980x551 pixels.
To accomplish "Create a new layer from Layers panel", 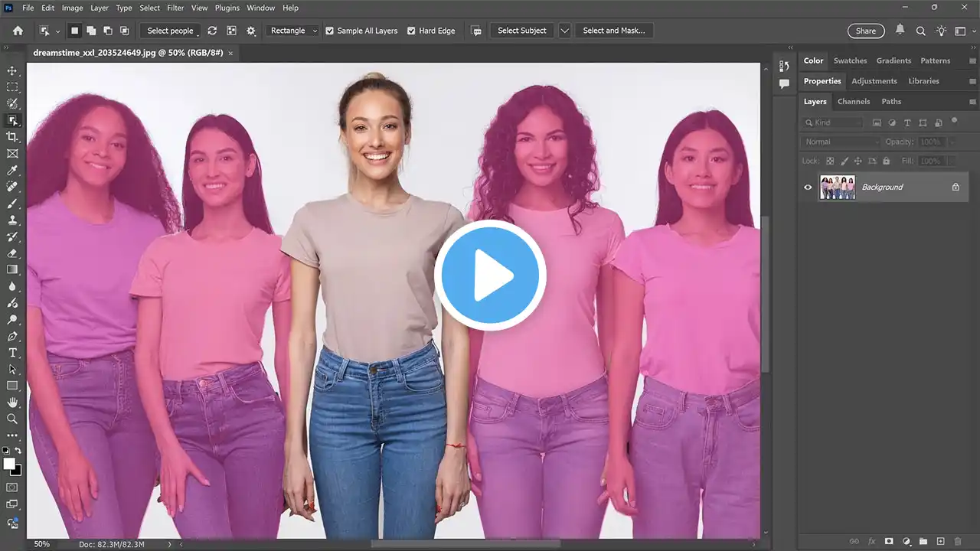I will (x=941, y=541).
